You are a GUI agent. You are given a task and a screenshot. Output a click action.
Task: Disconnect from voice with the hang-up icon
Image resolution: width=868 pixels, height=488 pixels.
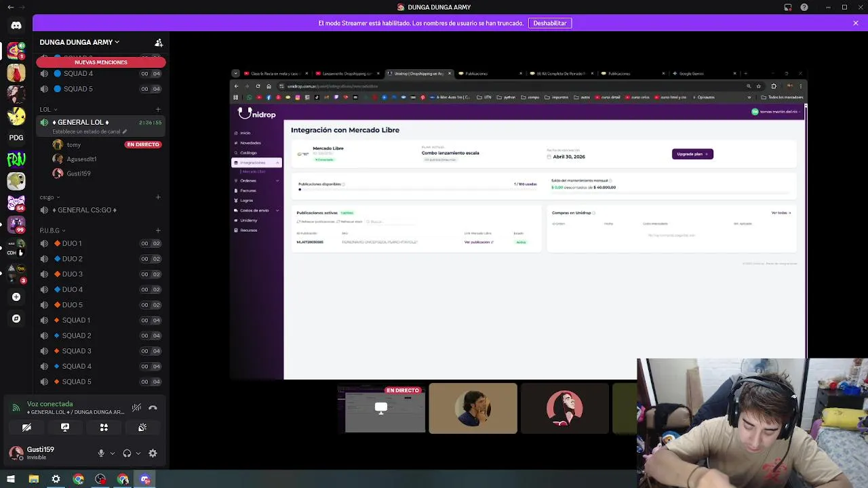coord(153,408)
